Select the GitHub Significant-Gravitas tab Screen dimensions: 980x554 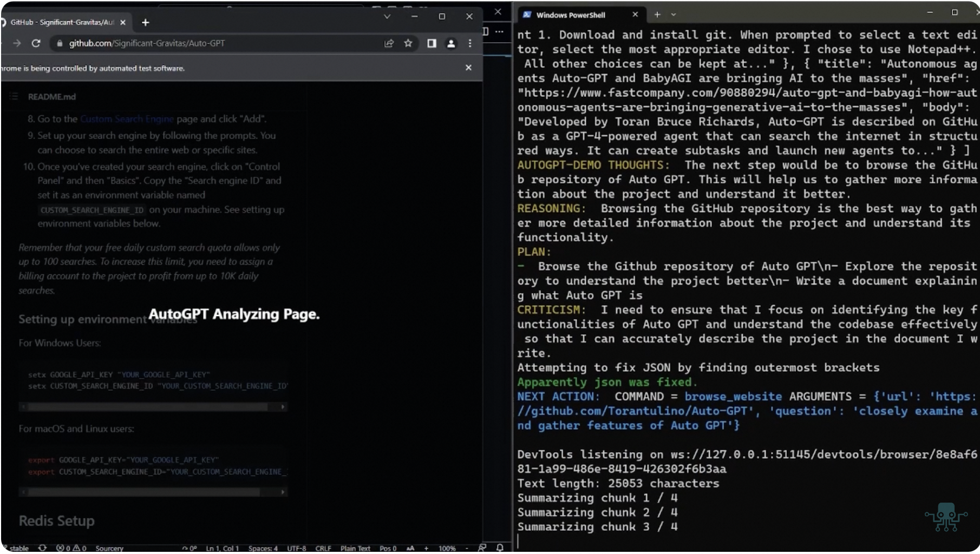[62, 22]
